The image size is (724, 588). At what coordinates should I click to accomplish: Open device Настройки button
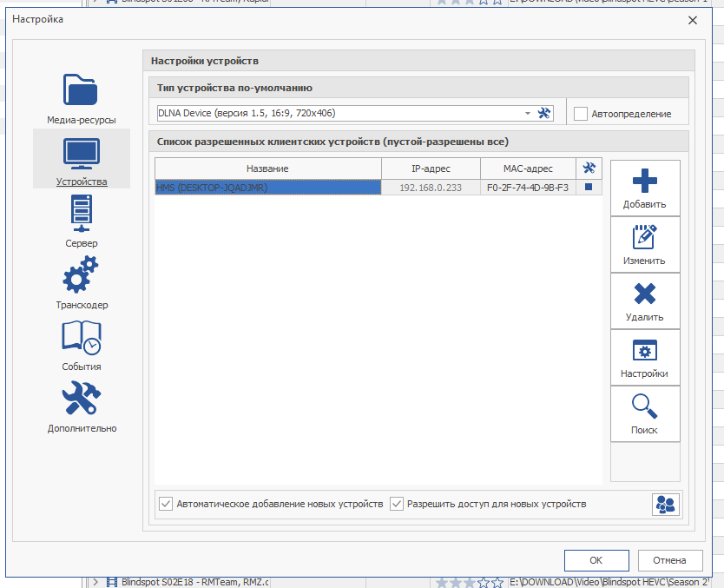[x=644, y=358]
